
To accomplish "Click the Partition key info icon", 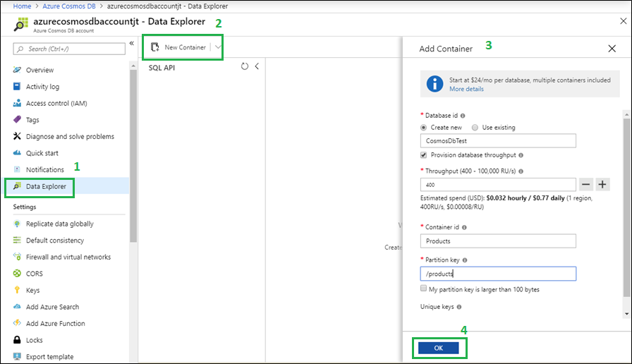I will click(x=465, y=260).
